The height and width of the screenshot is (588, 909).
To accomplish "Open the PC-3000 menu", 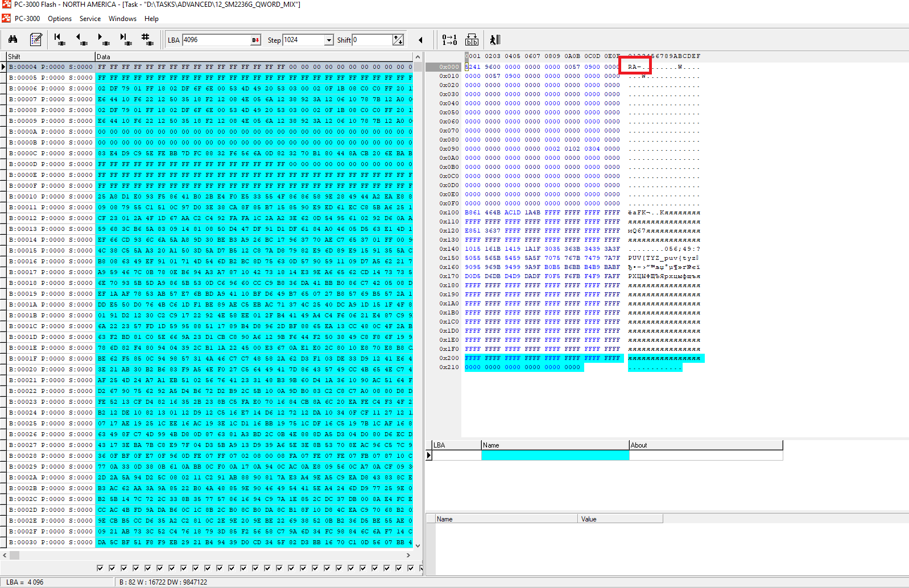I will point(27,18).
